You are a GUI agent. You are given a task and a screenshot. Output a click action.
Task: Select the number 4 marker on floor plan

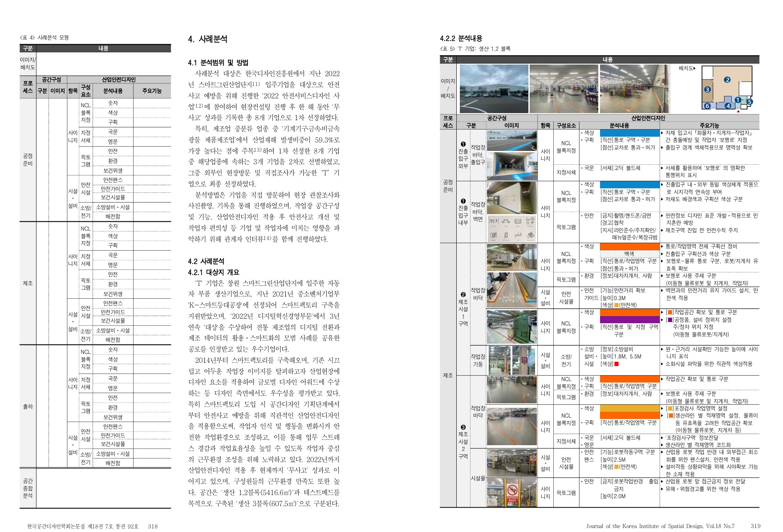[x=728, y=106]
